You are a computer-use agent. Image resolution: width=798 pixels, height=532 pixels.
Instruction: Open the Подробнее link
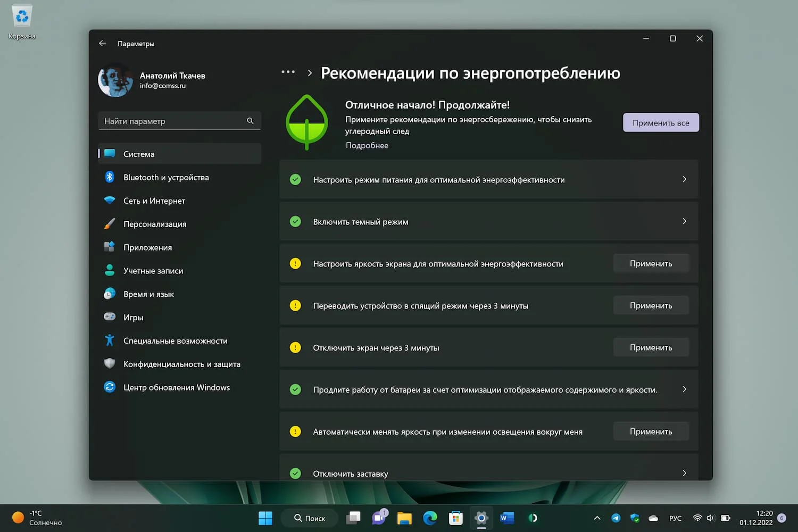point(367,145)
